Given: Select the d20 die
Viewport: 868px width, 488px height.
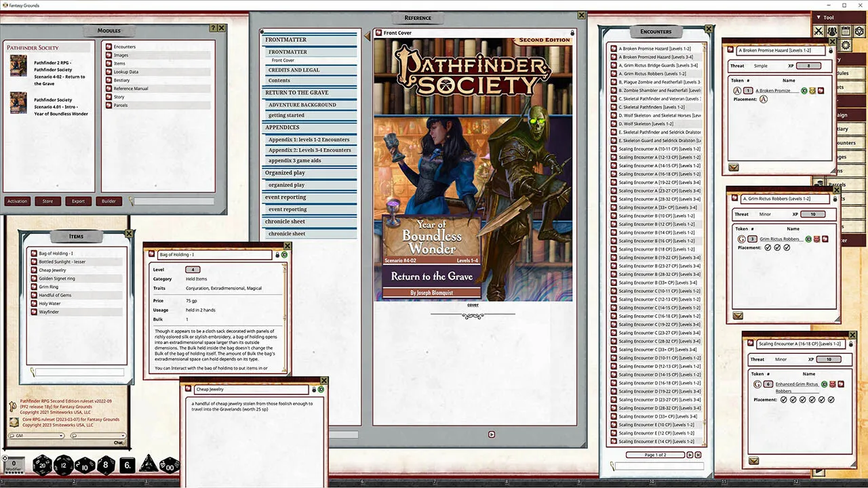Looking at the screenshot, I should coord(42,465).
